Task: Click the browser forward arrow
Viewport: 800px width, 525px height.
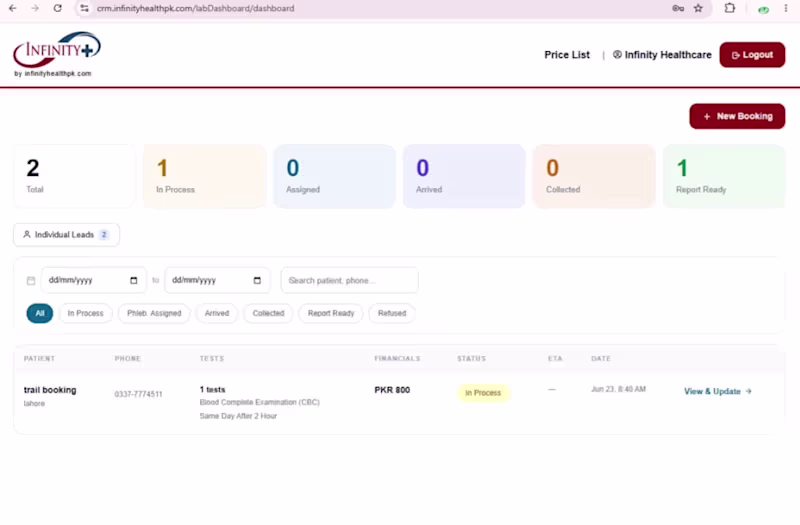Action: click(35, 8)
